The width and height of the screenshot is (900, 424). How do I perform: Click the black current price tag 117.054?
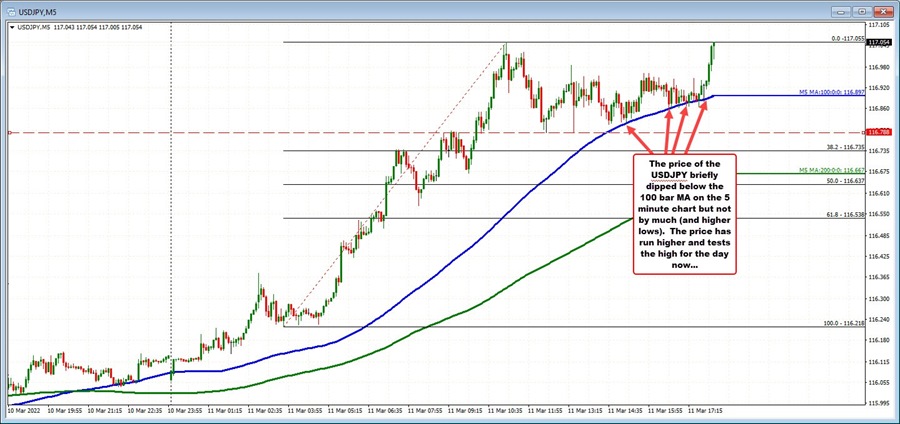(879, 42)
